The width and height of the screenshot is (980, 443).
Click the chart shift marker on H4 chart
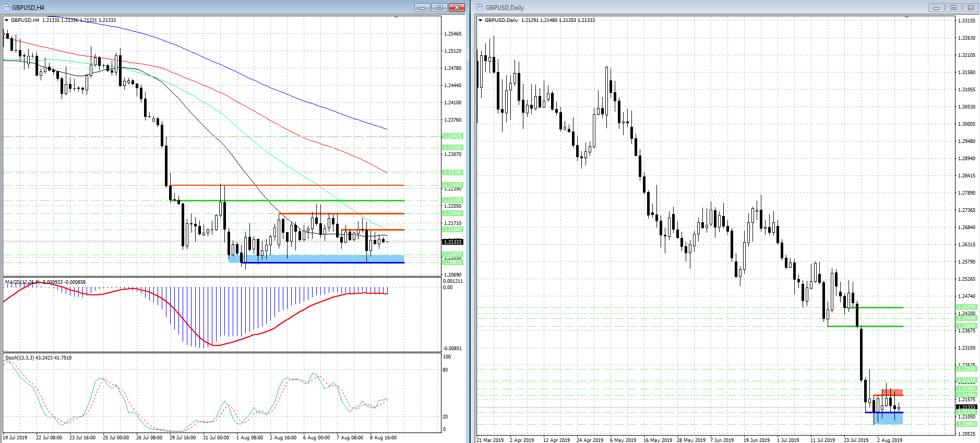tap(396, 18)
